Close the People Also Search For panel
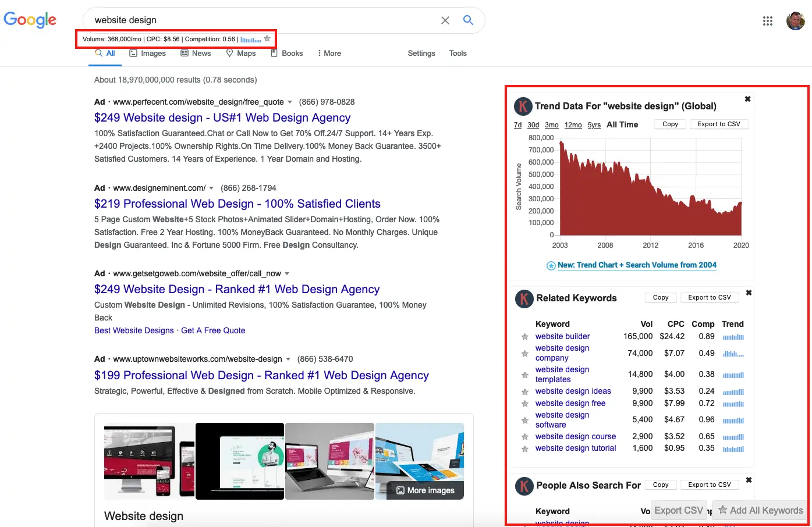The width and height of the screenshot is (812, 527). point(749,480)
